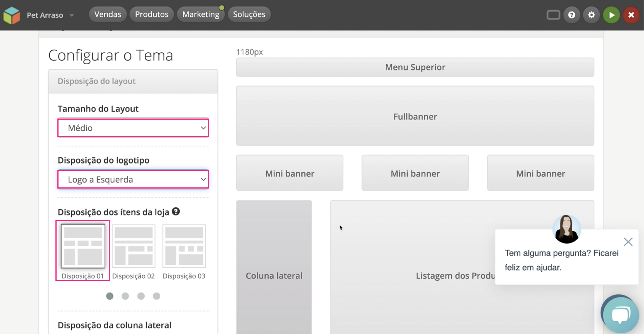Open the chat bubble launcher
Image resolution: width=644 pixels, height=334 pixels.
[x=620, y=314]
